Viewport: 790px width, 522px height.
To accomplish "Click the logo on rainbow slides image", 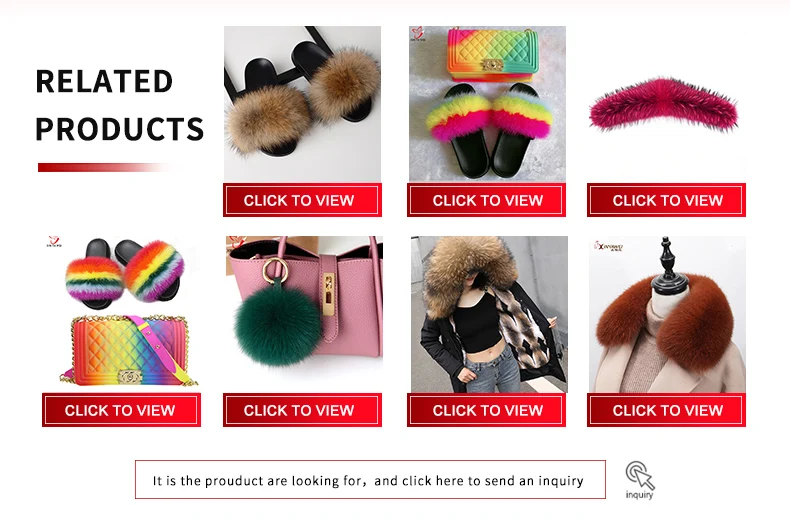I will point(54,241).
